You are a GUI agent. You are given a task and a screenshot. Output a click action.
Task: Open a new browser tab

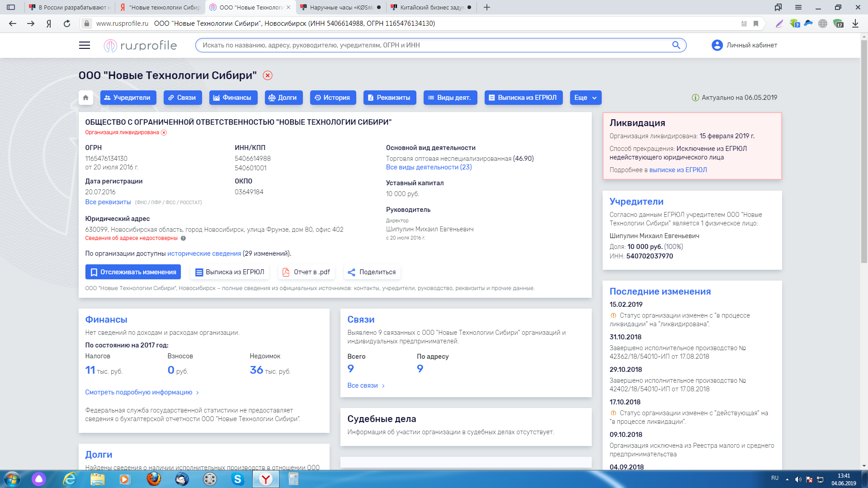[x=487, y=7]
